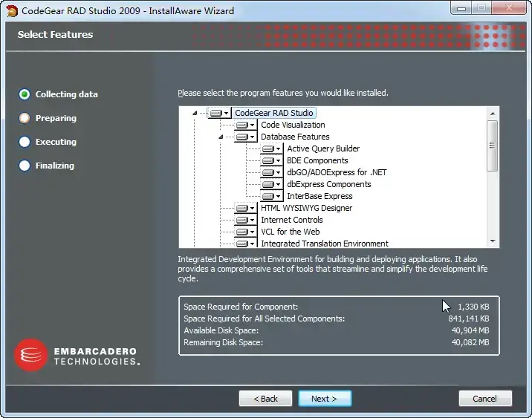Click the 40,082 MB remaining space value

tap(470, 342)
